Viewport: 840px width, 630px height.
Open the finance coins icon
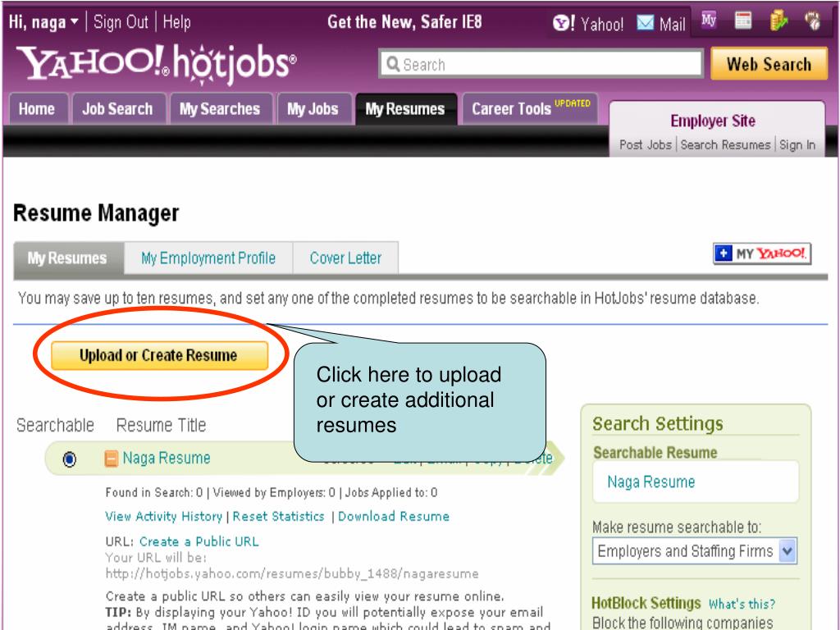[x=778, y=21]
